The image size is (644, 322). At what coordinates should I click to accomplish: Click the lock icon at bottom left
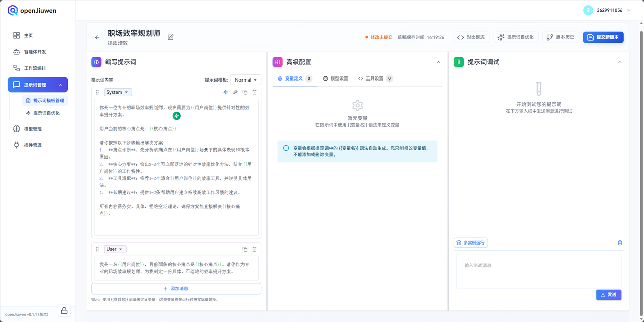[x=64, y=311]
